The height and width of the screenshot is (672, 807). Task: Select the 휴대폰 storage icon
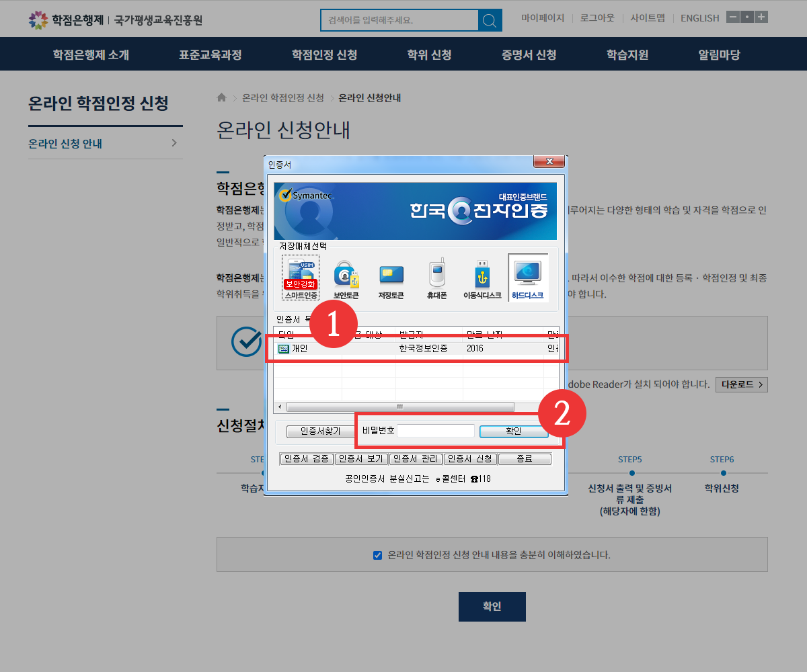point(436,278)
